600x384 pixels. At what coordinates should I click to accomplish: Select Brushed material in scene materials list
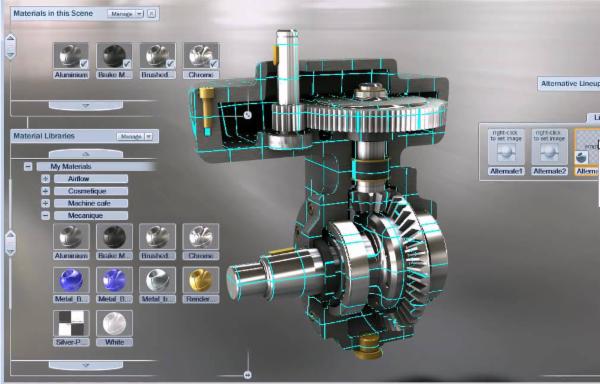(157, 55)
